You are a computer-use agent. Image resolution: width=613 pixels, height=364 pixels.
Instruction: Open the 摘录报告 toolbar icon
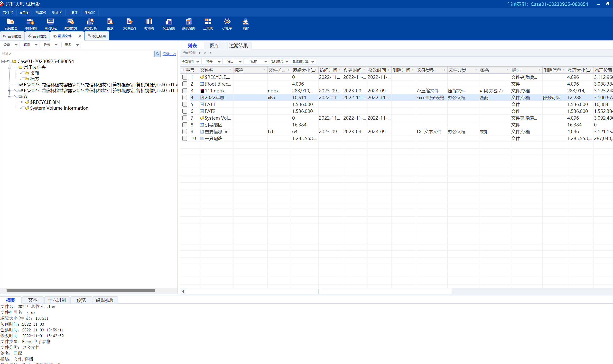coord(188,24)
